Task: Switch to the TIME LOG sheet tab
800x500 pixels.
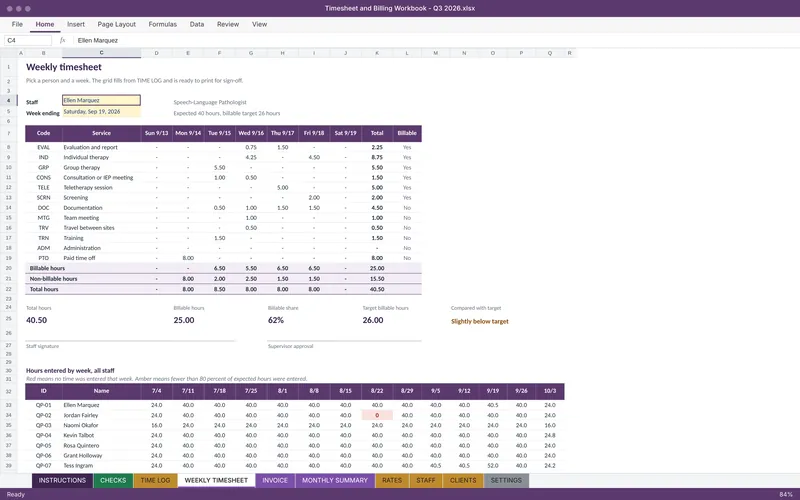Action: tap(156, 481)
